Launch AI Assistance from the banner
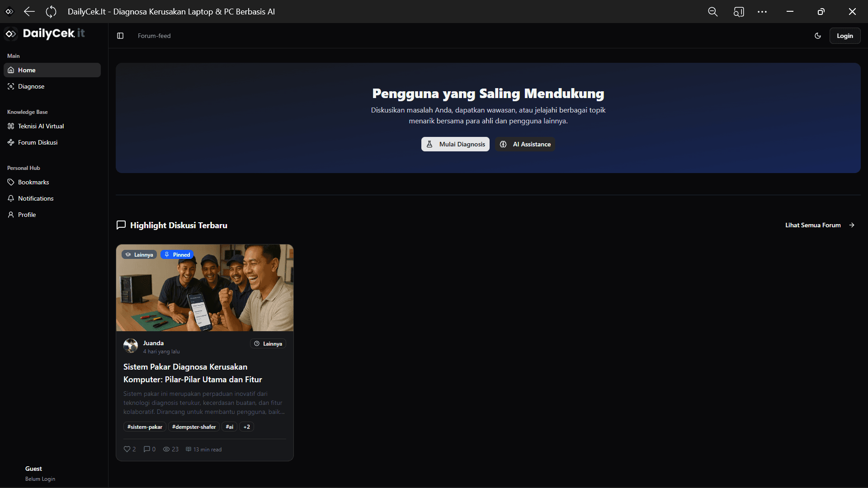The width and height of the screenshot is (868, 488). click(525, 144)
